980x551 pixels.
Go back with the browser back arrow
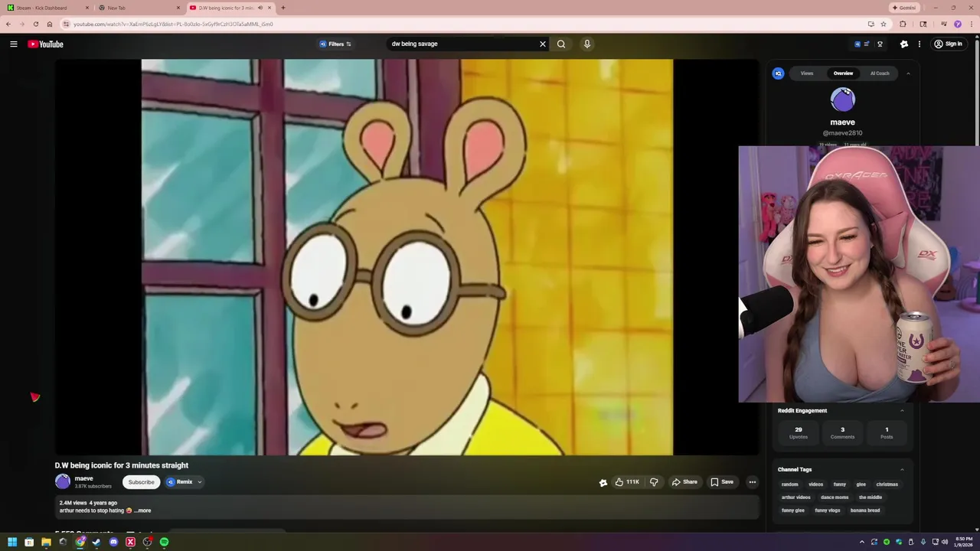(8, 24)
